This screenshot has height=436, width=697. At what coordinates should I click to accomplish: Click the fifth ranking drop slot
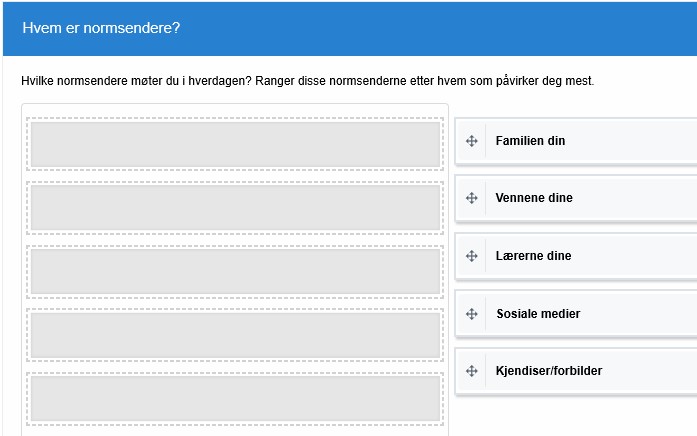tap(235, 398)
